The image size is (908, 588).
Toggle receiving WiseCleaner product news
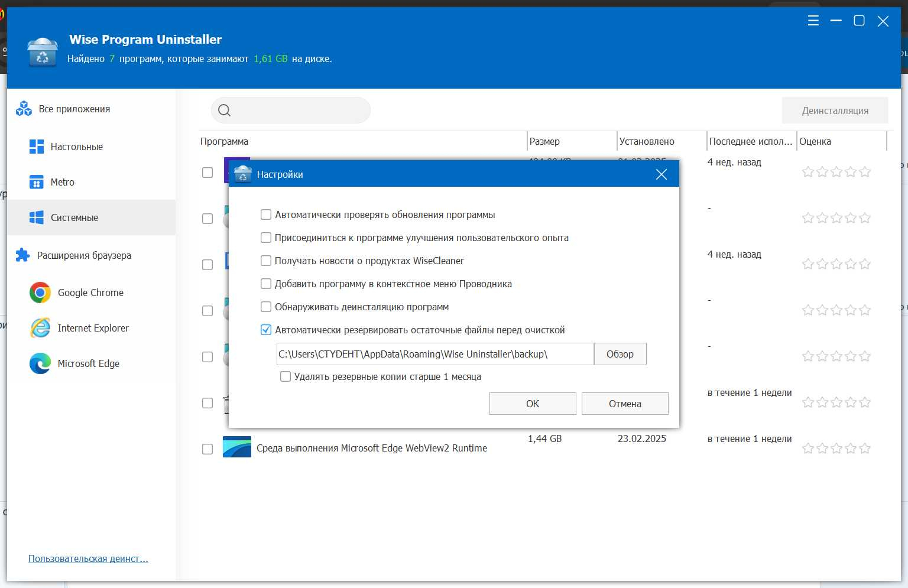pos(266,261)
